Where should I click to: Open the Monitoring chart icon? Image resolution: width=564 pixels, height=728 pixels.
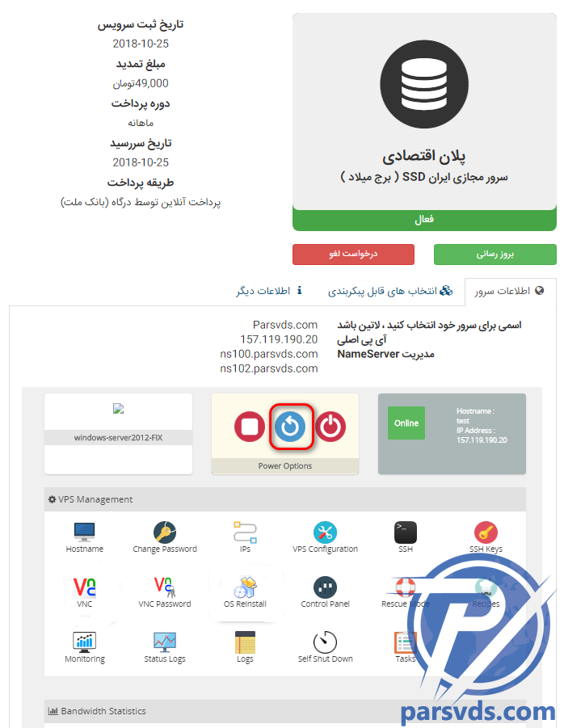pyautogui.click(x=85, y=642)
